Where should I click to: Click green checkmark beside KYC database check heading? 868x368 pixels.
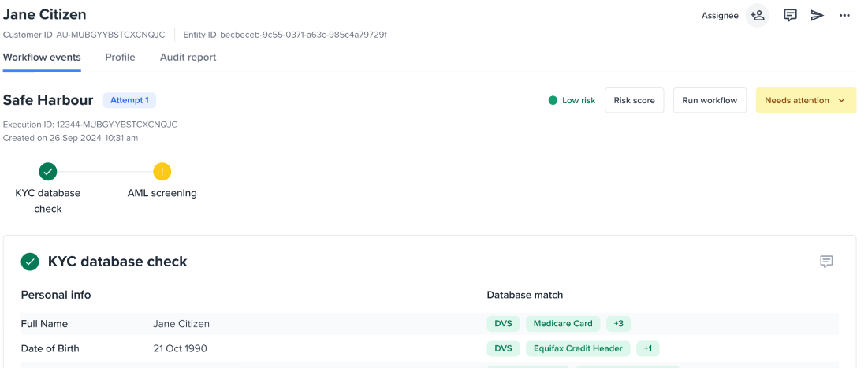tap(30, 262)
